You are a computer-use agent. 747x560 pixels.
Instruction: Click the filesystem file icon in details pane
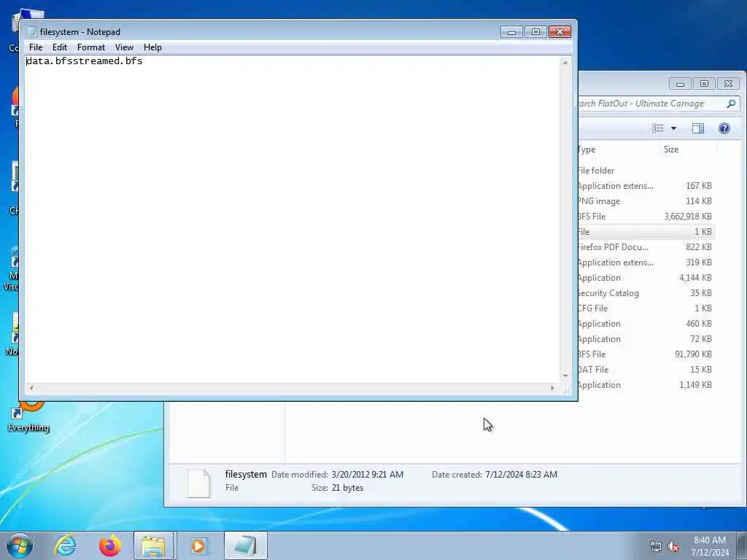click(198, 483)
